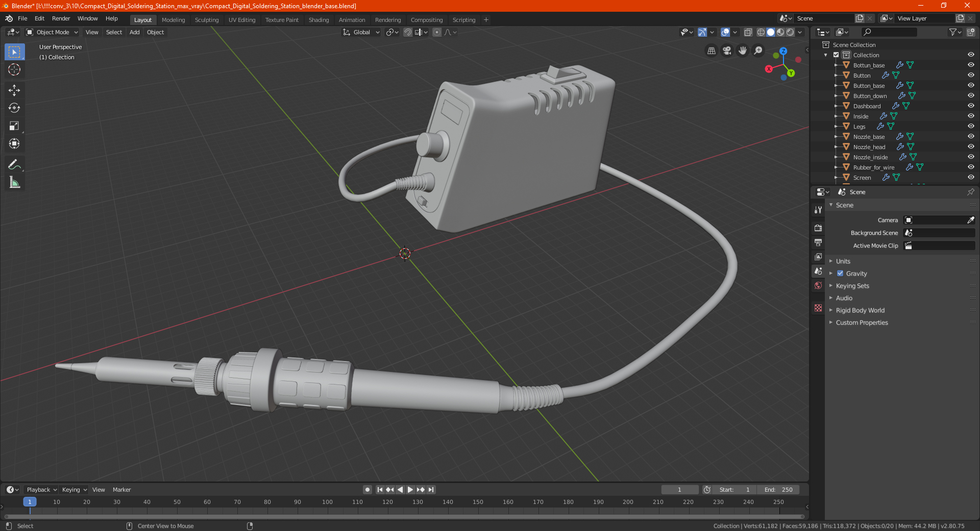Select the Rotate tool

point(14,108)
